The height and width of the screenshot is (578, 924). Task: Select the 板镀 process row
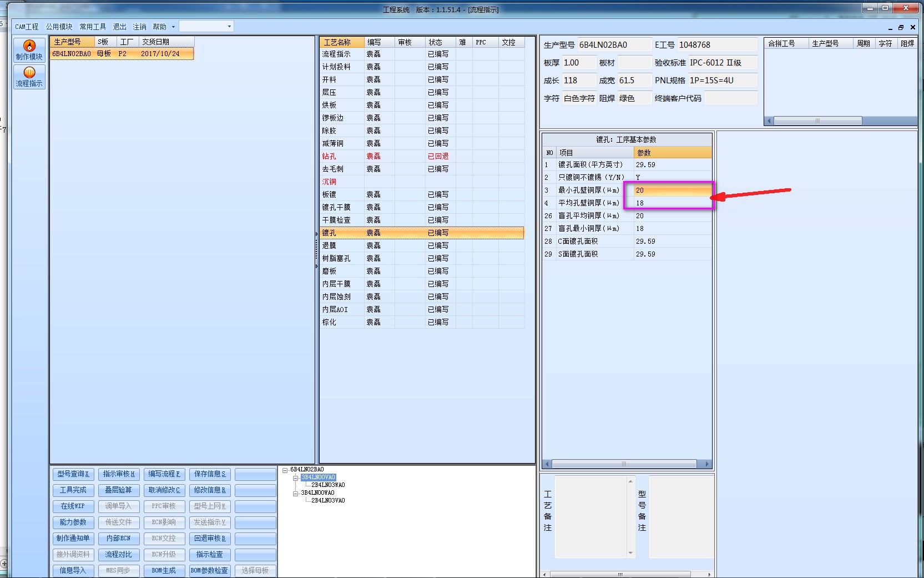pos(422,195)
